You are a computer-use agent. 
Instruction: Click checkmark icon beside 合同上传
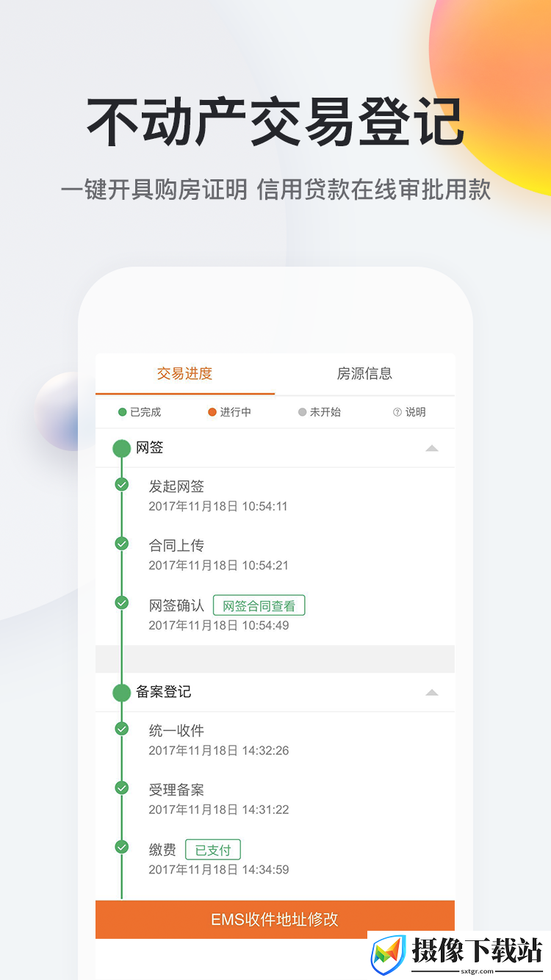pos(122,544)
